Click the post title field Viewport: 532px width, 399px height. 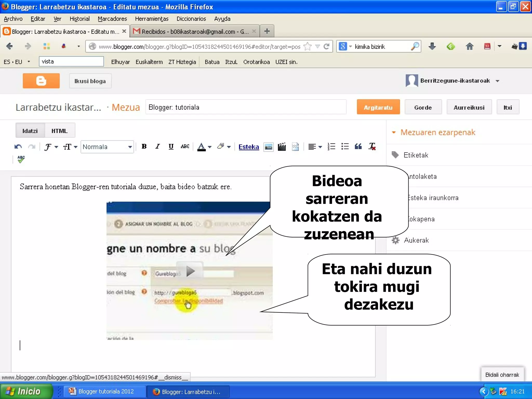[x=245, y=107]
